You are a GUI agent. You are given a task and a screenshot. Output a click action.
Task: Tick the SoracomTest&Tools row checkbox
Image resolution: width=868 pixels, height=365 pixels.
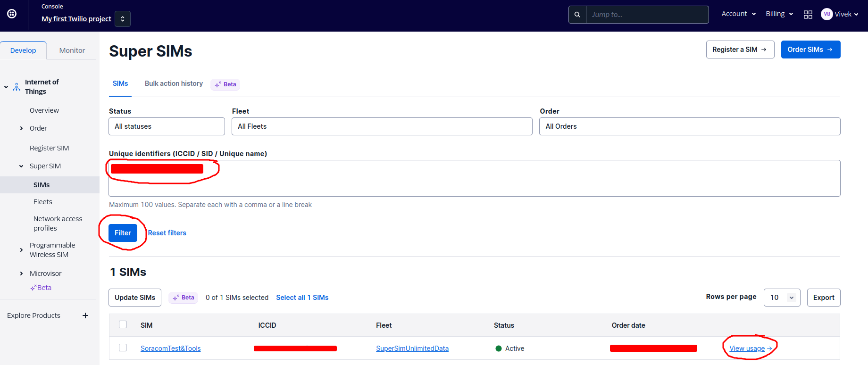[x=123, y=348]
